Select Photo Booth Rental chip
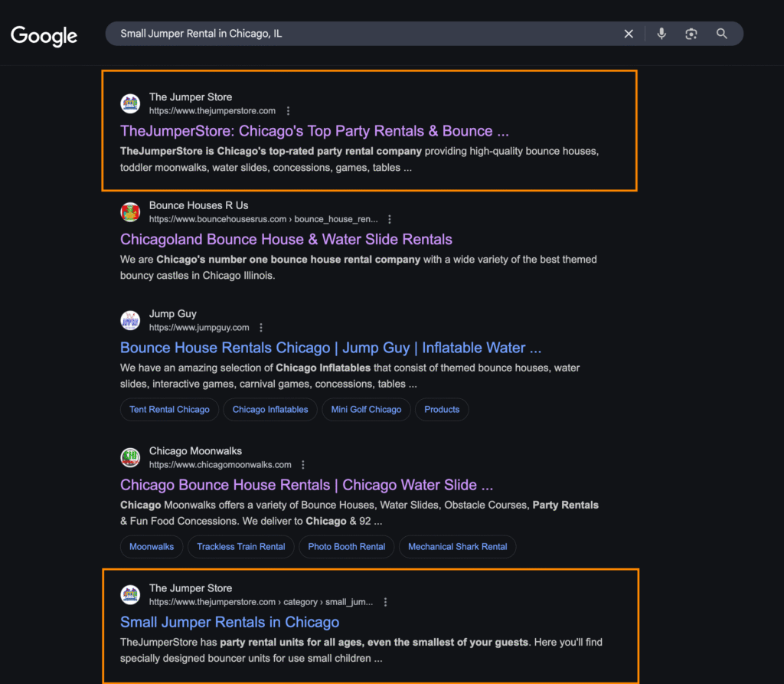Screen dimensions: 784x684 (x=347, y=546)
